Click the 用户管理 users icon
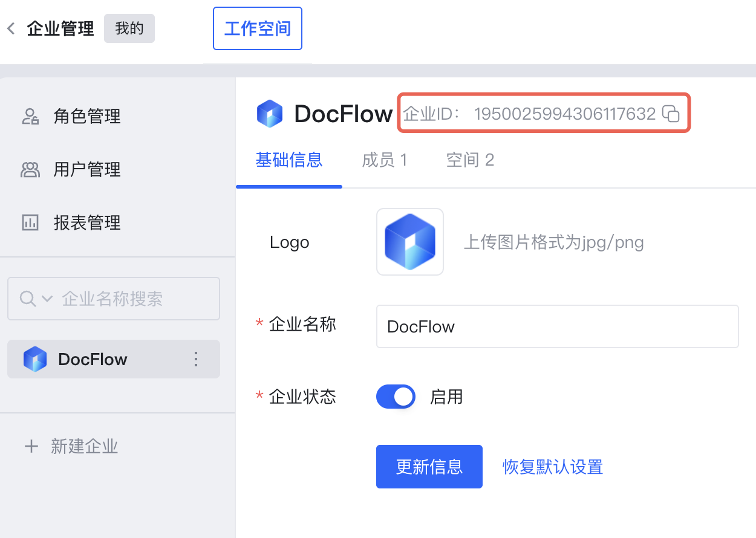This screenshot has height=538, width=756. pos(30,170)
